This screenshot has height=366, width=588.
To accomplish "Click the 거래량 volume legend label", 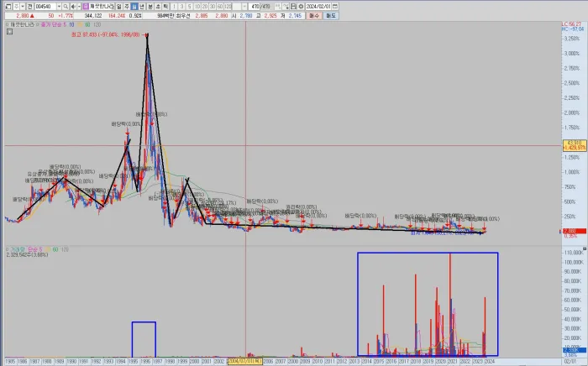I will click(x=17, y=249).
